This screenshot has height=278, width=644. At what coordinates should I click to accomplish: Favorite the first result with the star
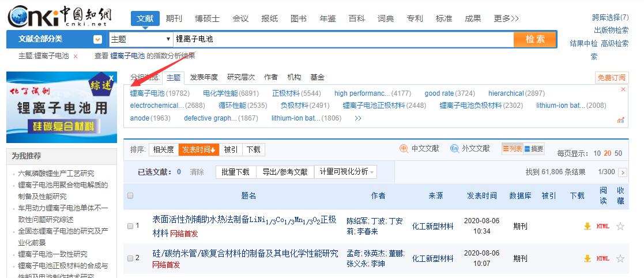tap(620, 226)
